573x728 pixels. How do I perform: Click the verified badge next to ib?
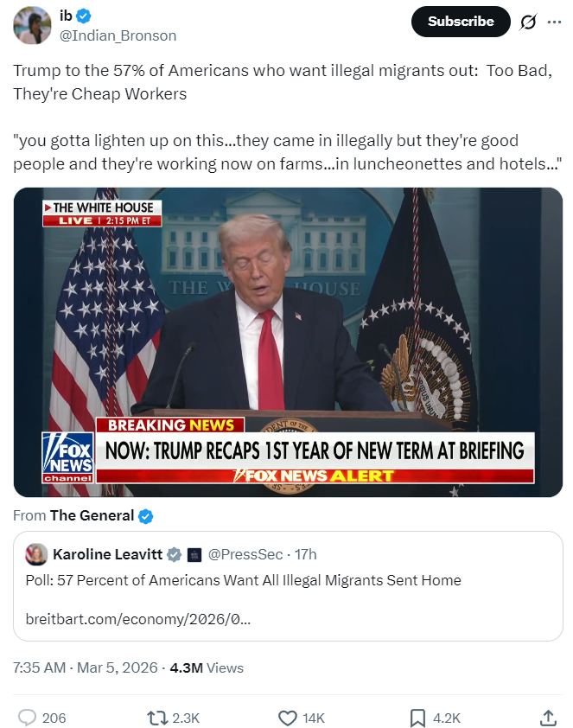coord(84,16)
